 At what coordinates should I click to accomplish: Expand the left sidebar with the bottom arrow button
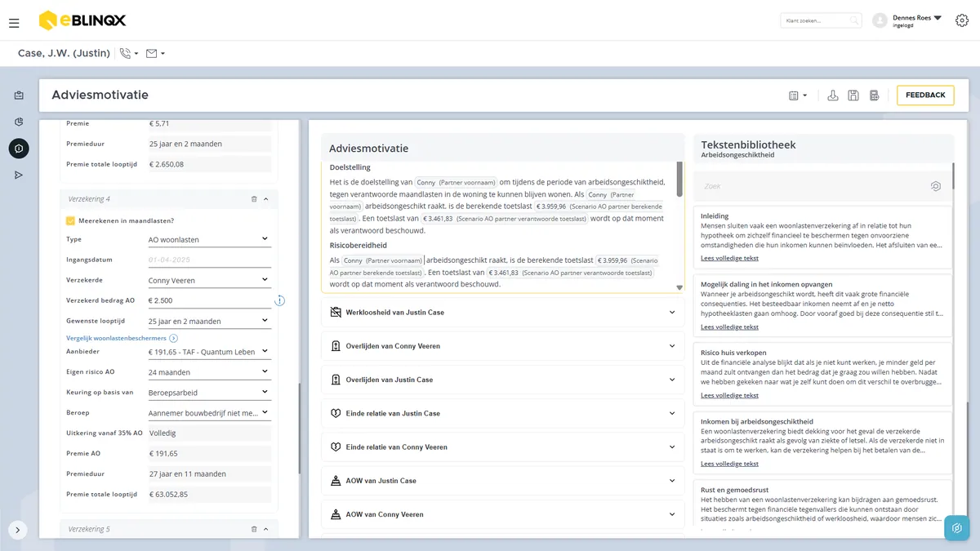[x=17, y=530]
